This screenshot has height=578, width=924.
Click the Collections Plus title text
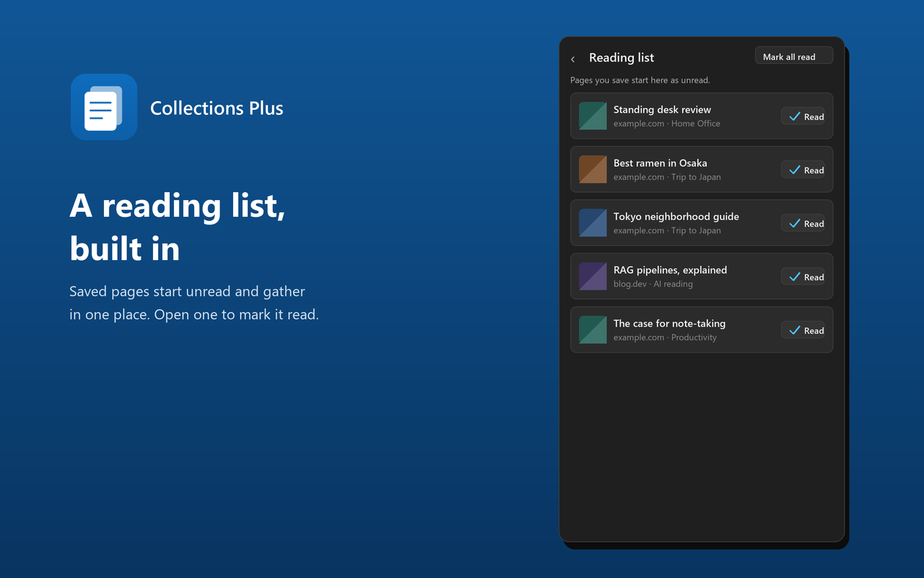tap(217, 108)
